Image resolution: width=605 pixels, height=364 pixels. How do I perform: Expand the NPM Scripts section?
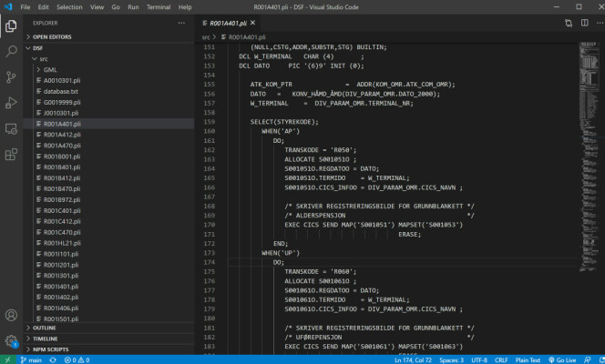click(x=108, y=349)
